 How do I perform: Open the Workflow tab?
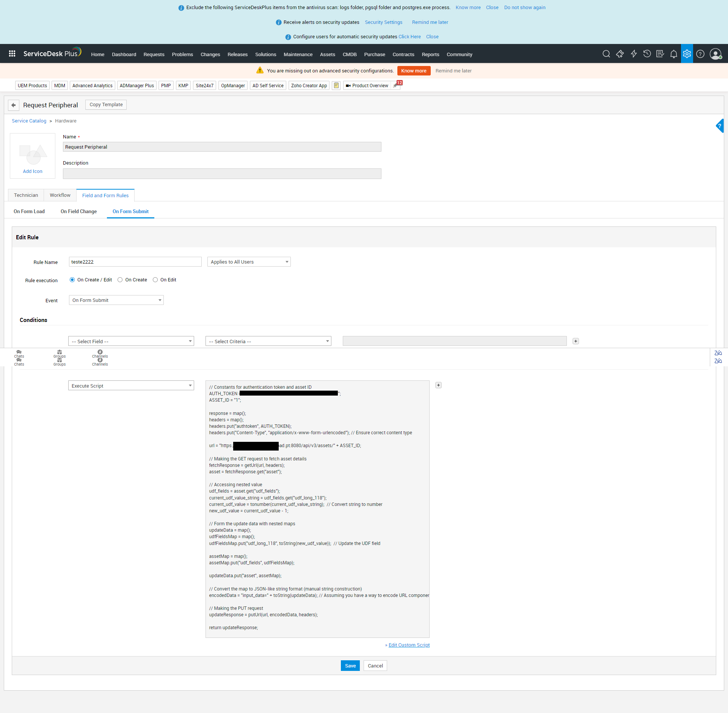[x=60, y=195]
